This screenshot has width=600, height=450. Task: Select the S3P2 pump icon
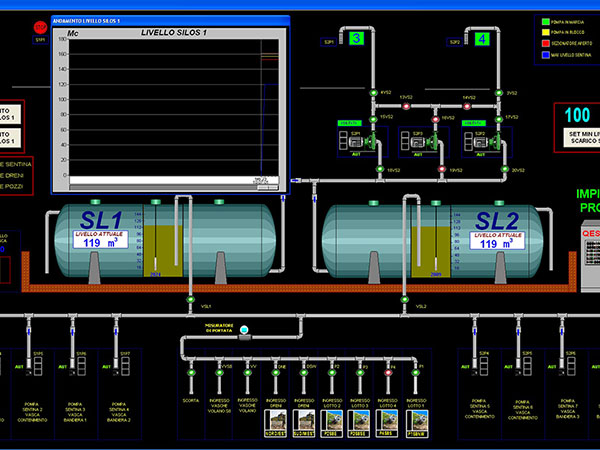click(480, 143)
